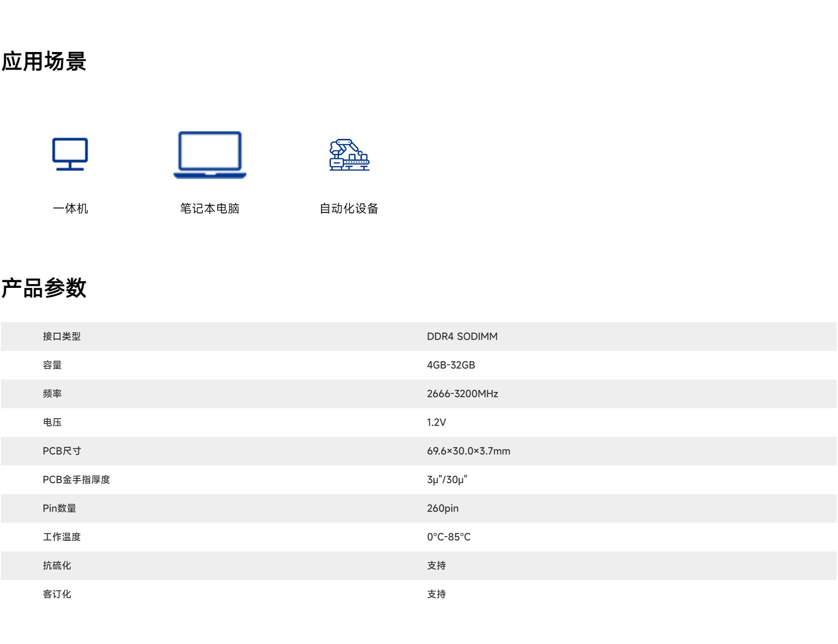
Task: Click the DDR4 SODIMM value cell
Action: point(462,337)
